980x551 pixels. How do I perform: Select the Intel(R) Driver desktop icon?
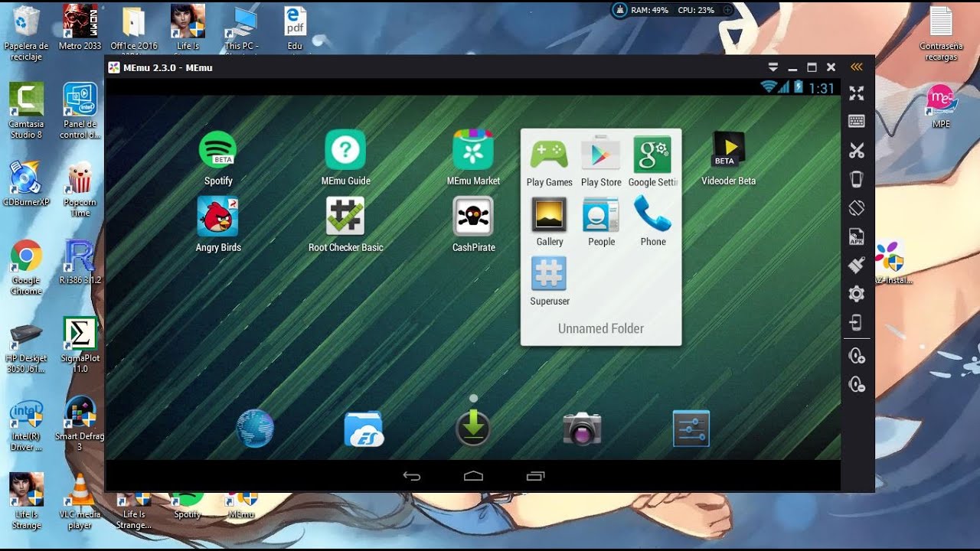pos(26,425)
